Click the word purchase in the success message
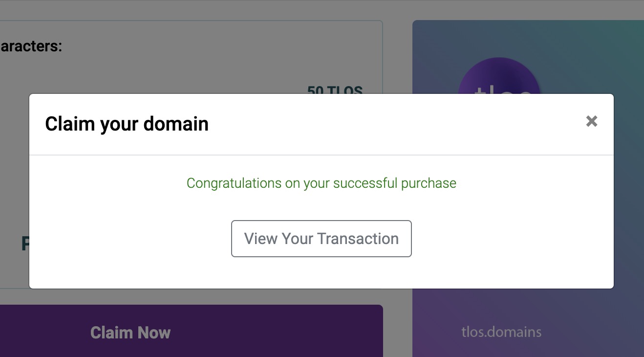Image resolution: width=644 pixels, height=357 pixels. (429, 183)
